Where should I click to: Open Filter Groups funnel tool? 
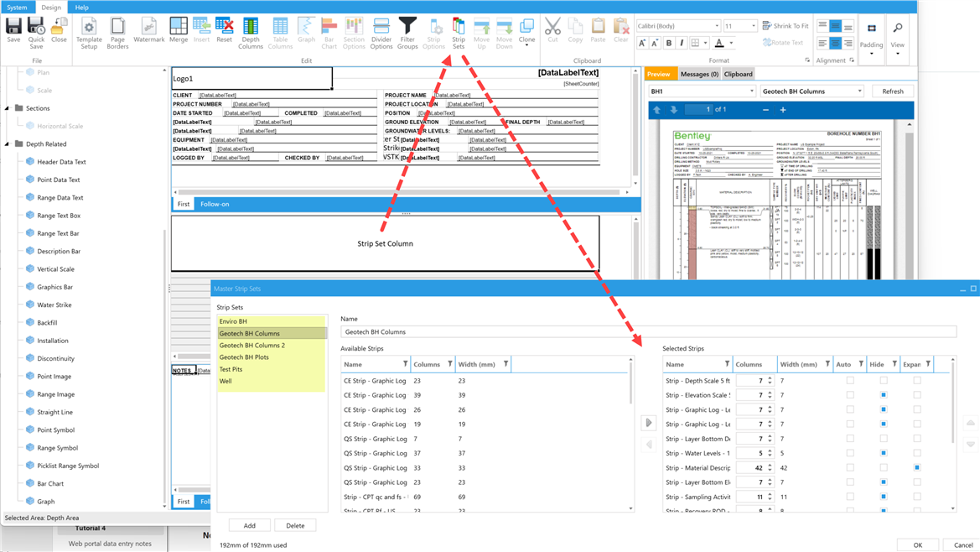[x=407, y=33]
